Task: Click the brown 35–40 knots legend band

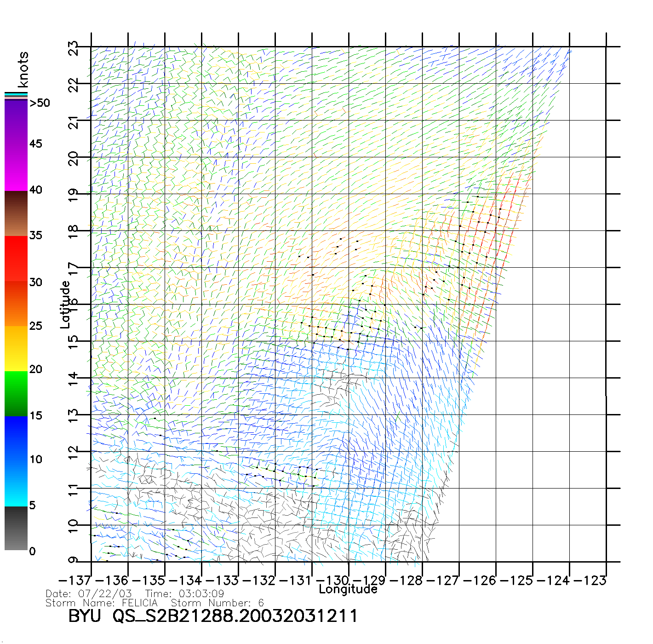Action: [16, 214]
